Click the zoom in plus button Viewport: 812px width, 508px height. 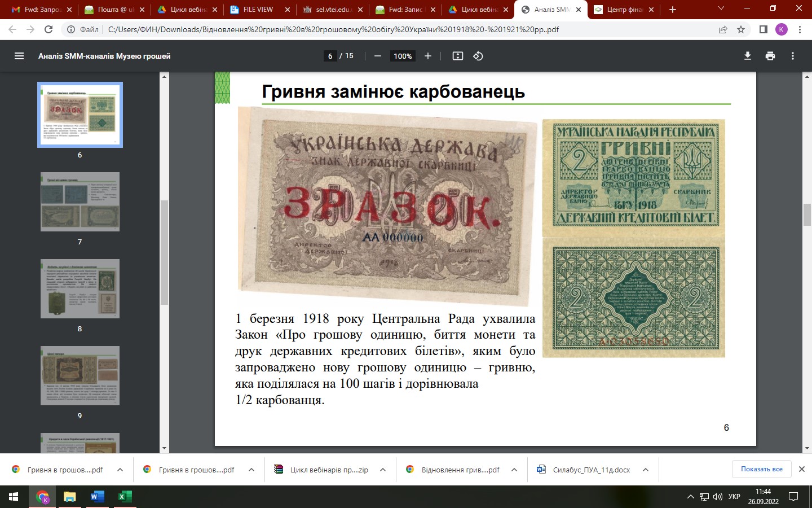(x=428, y=56)
